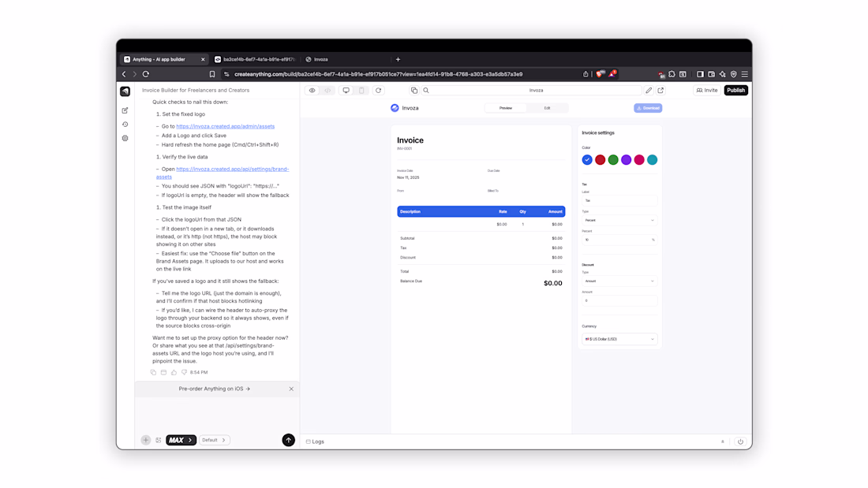
Task: Open a new browser tab
Action: pos(398,59)
